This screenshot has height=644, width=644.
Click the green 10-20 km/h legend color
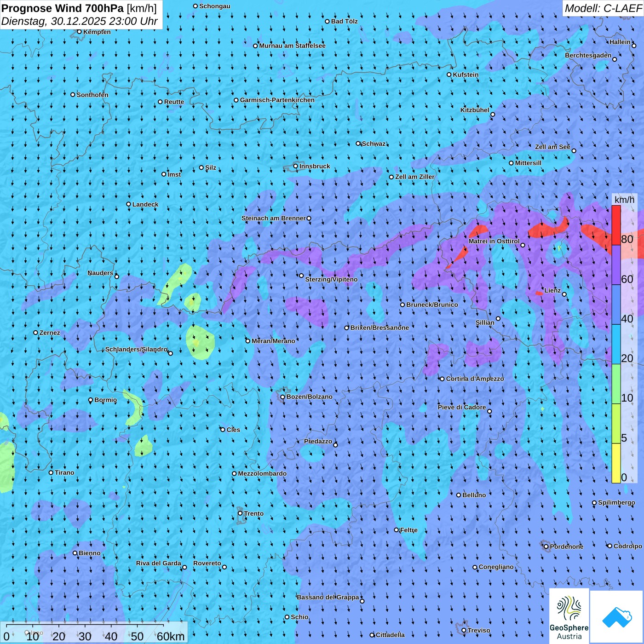[616, 384]
